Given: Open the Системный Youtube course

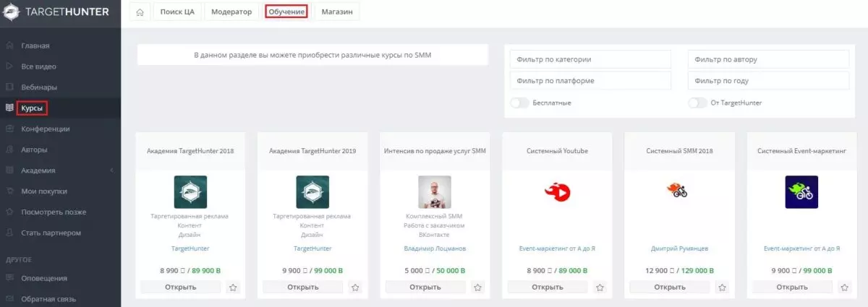Looking at the screenshot, I should pyautogui.click(x=547, y=287).
